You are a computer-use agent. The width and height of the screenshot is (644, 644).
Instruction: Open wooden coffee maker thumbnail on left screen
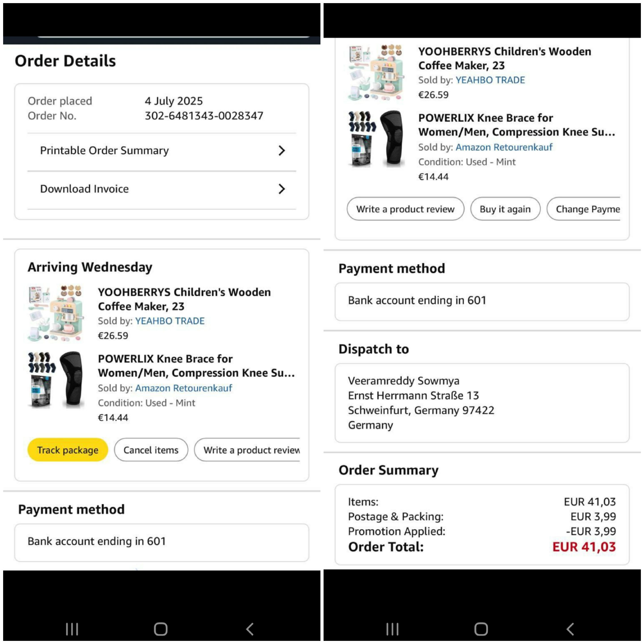click(x=56, y=313)
